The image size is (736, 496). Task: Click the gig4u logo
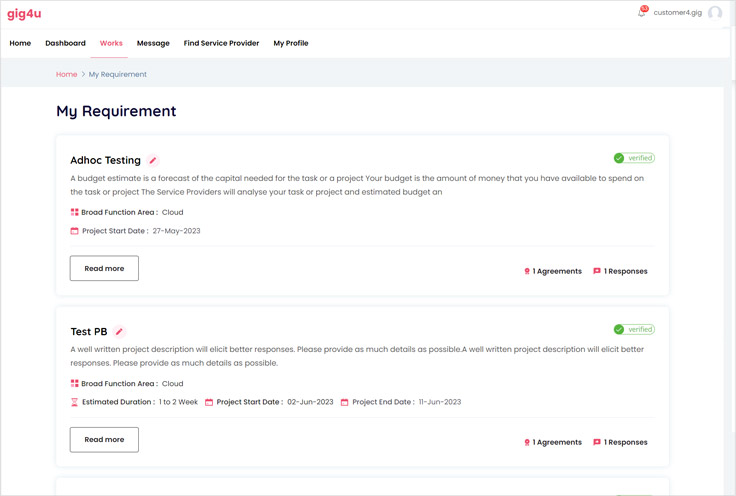tap(24, 14)
